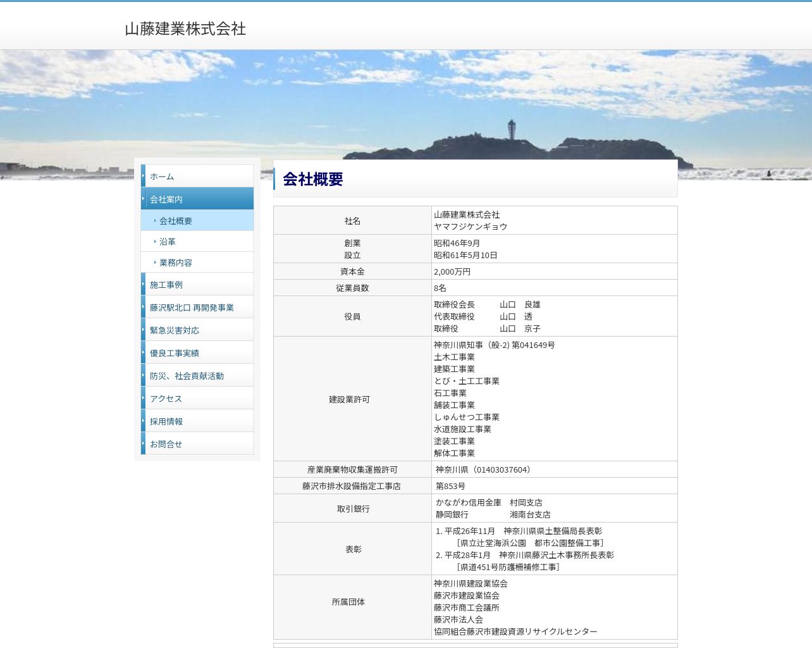Click the 従業員数 row label
Viewport: 812px width, 665px height.
[352, 288]
